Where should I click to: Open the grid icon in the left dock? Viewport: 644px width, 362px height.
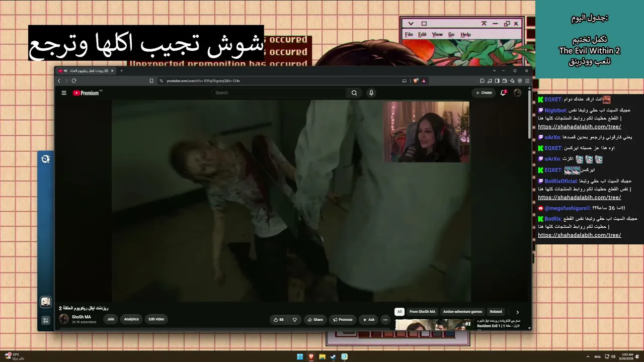(x=46, y=320)
